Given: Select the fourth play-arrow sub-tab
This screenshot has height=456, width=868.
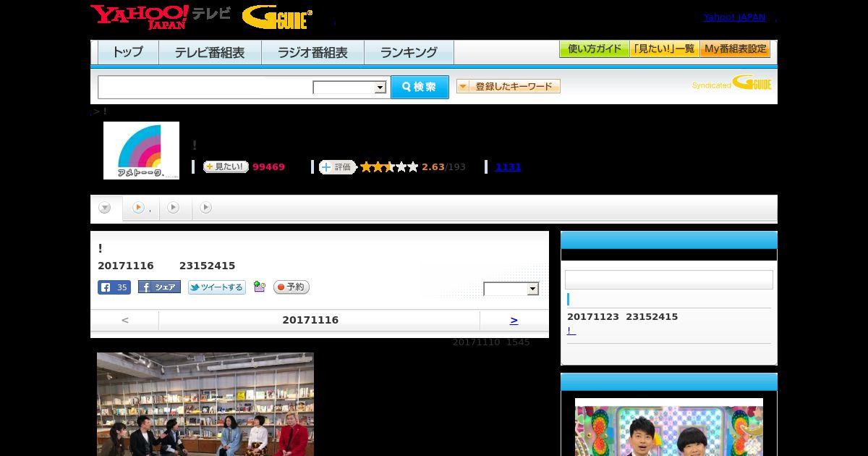Looking at the screenshot, I should point(206,208).
